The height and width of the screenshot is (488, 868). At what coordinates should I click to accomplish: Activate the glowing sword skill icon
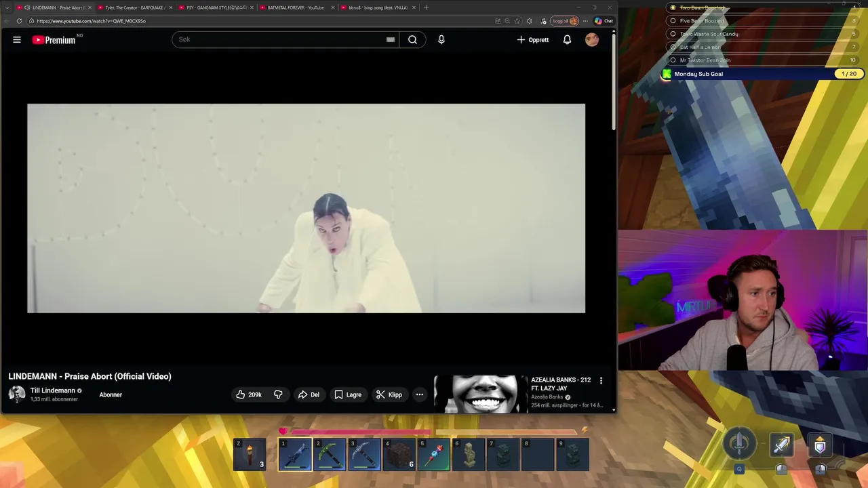click(x=782, y=445)
